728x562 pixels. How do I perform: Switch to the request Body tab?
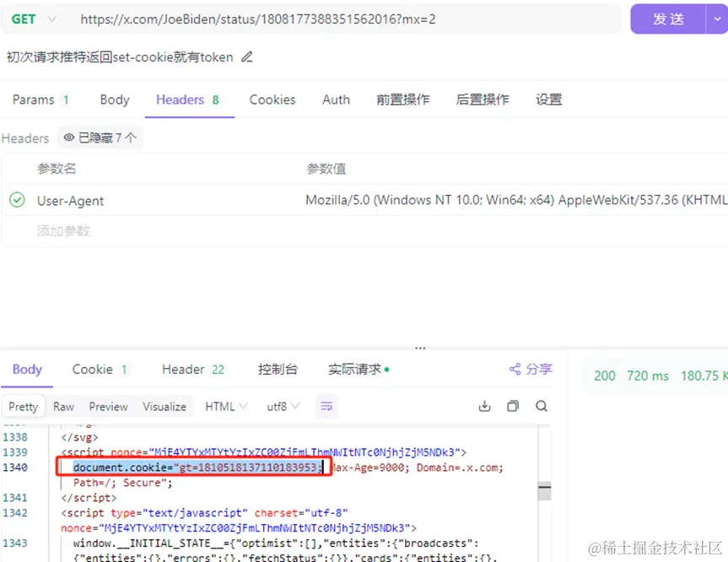pyautogui.click(x=115, y=100)
